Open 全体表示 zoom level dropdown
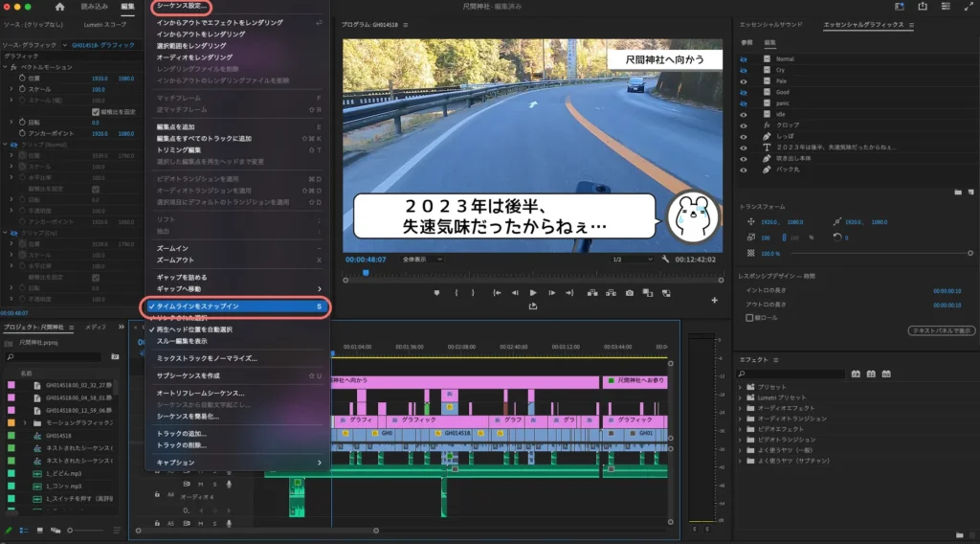Viewport: 980px width, 544px height. pos(422,259)
